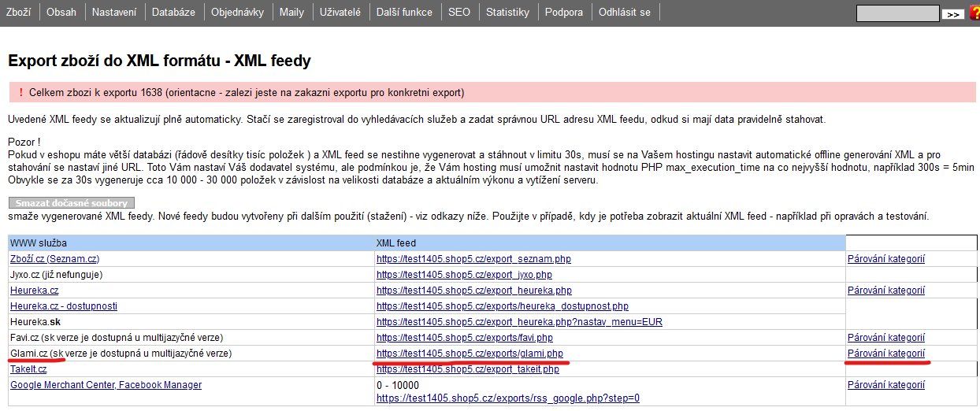Click the '0 - 10000' range text
The image size is (980, 411).
tap(397, 385)
